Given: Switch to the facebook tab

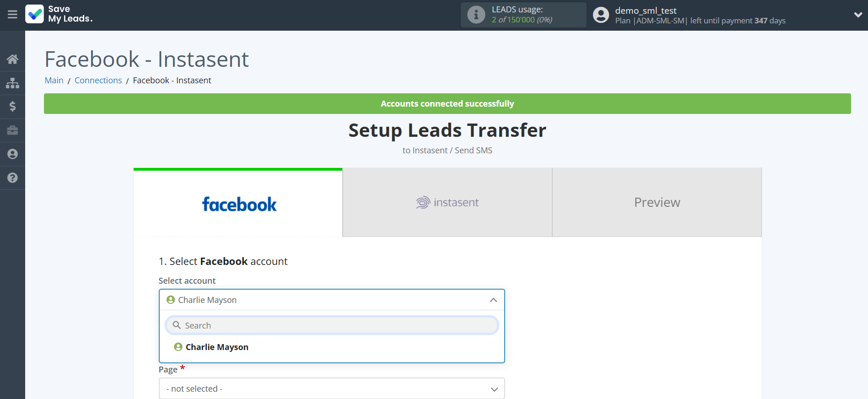Looking at the screenshot, I should 238,203.
